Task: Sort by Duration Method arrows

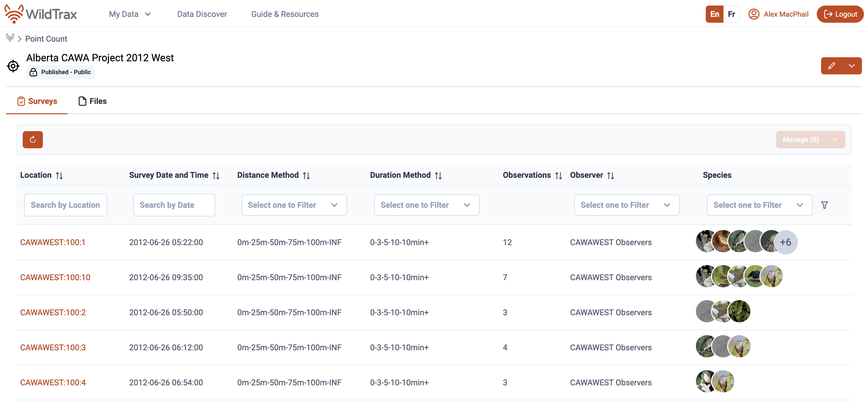Action: (438, 176)
